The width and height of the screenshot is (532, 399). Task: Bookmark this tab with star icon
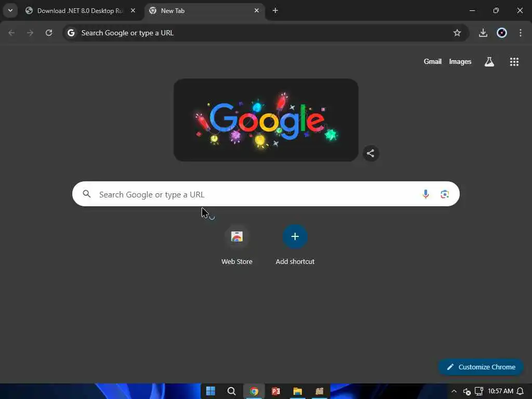coord(457,33)
